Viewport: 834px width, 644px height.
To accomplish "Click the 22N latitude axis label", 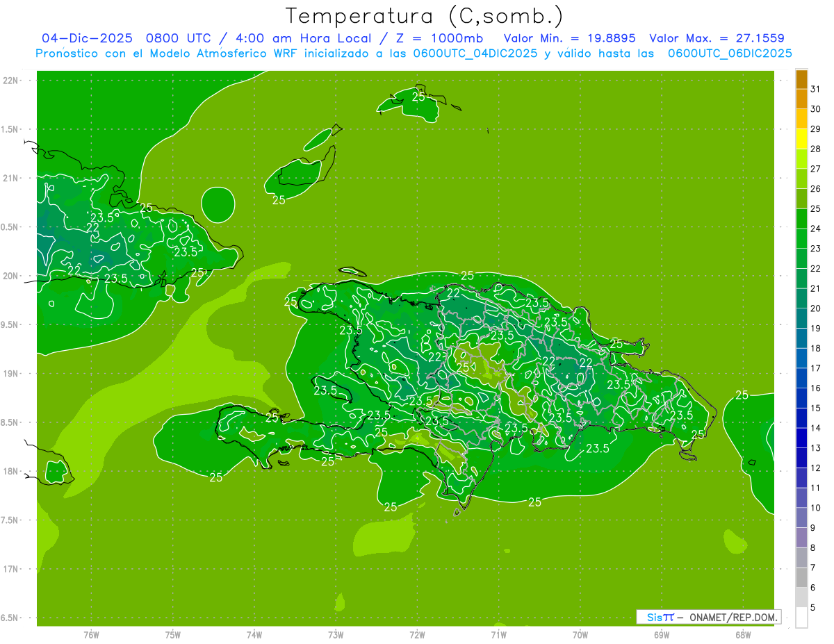I will click(x=12, y=81).
